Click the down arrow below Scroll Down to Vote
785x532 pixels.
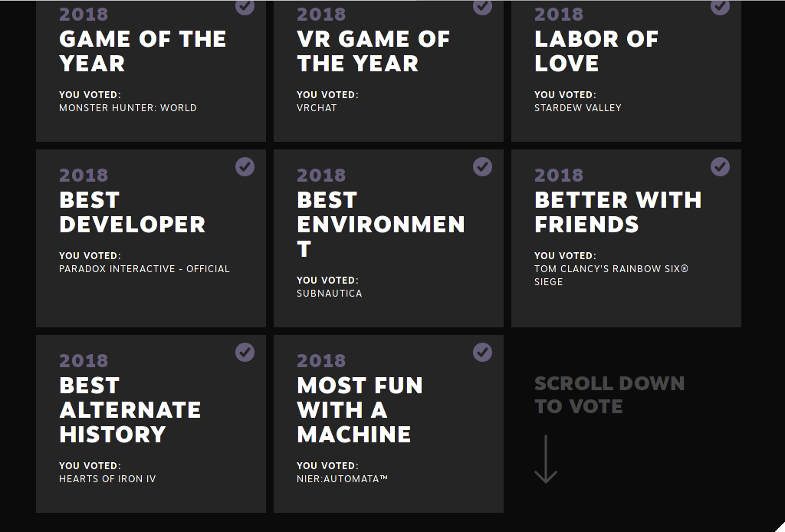point(546,459)
